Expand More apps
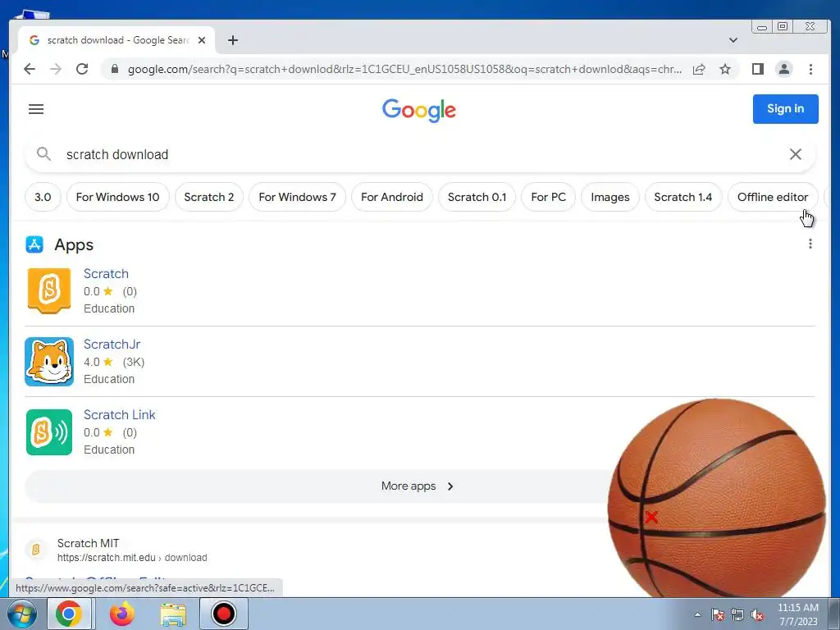Image resolution: width=840 pixels, height=630 pixels. click(x=418, y=486)
